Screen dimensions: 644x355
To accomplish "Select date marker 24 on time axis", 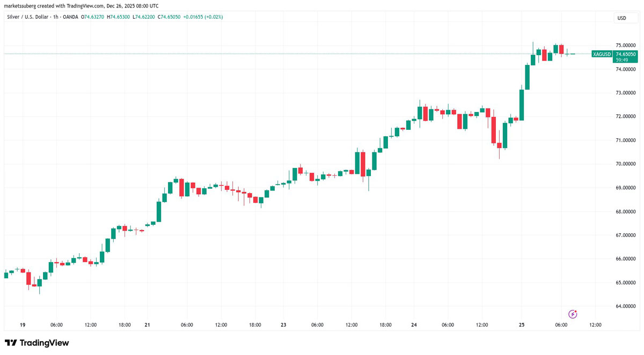I will (x=414, y=324).
